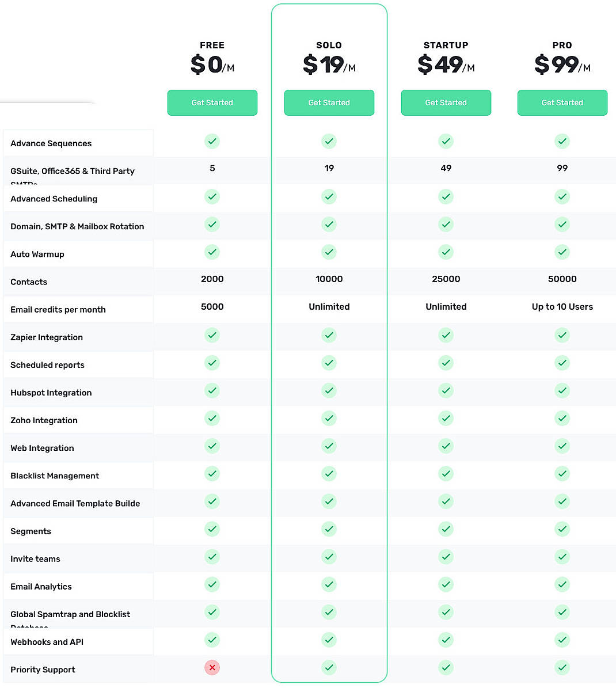Select the Auto Warmup checkmark under Solo plan
Image resolution: width=616 pixels, height=688 pixels.
coord(329,252)
